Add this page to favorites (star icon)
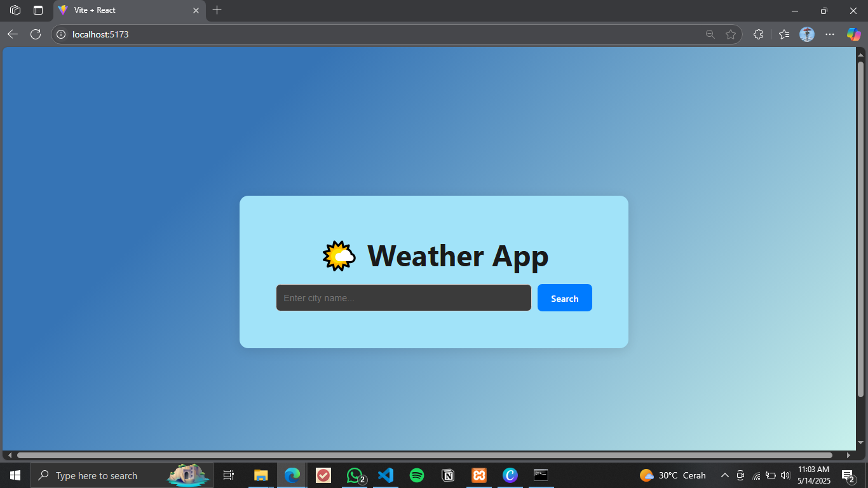The width and height of the screenshot is (868, 488). [x=731, y=34]
